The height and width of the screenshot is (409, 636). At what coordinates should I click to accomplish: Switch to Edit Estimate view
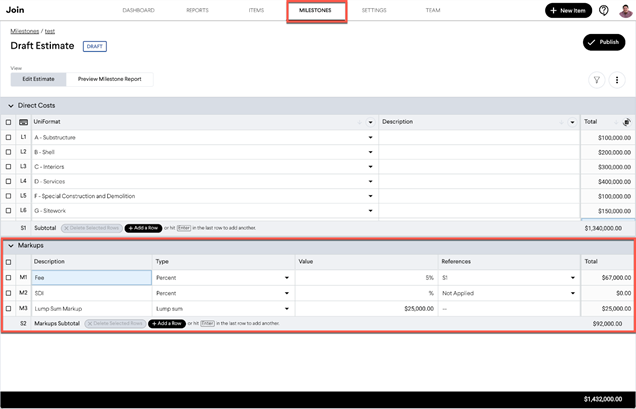[39, 79]
